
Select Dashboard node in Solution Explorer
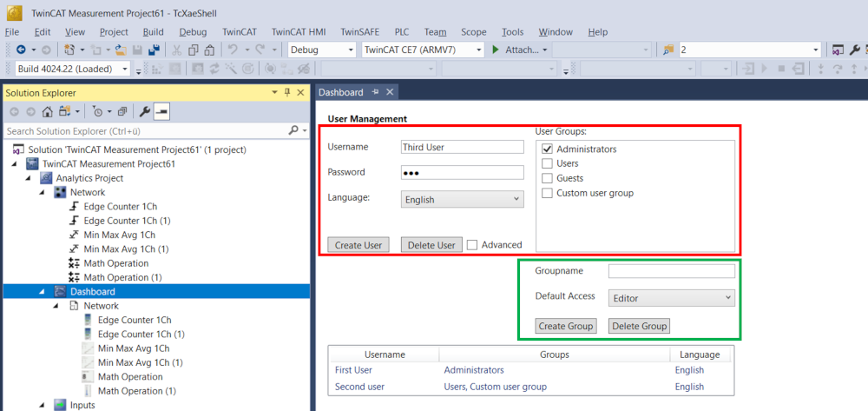coord(92,291)
